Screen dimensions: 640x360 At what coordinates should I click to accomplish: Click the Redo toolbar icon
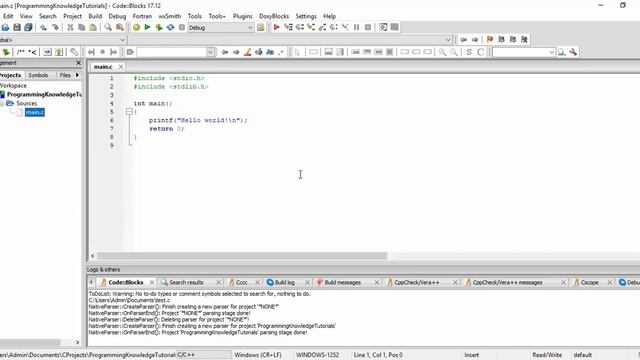(55, 27)
